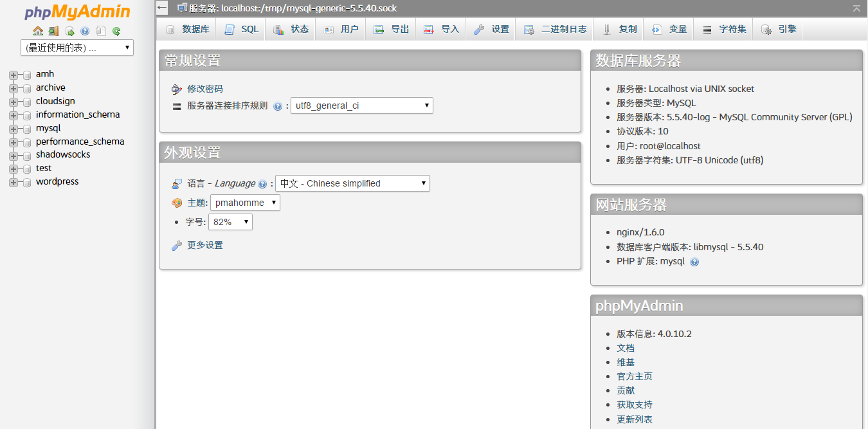Screen dimensions: 868x429
Task: Click the green reload navigation icon
Action: click(116, 31)
